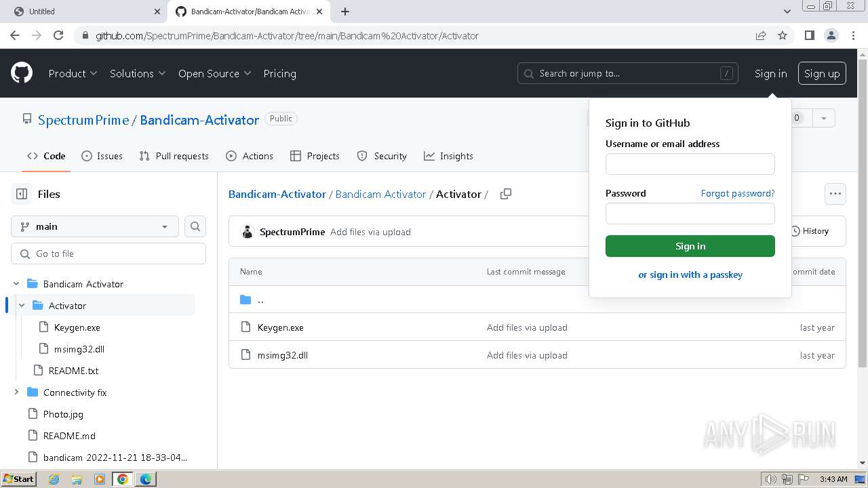The width and height of the screenshot is (868, 488).
Task: Share this page via the share icon
Action: coord(761,35)
